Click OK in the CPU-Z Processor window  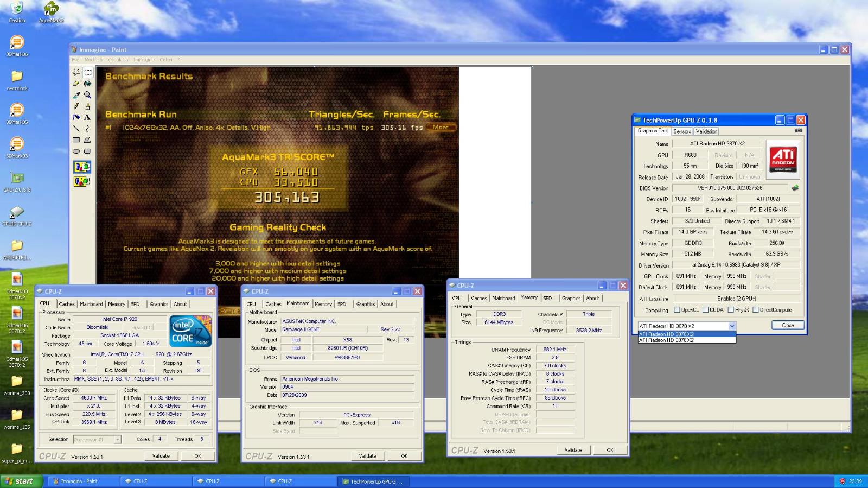[197, 456]
